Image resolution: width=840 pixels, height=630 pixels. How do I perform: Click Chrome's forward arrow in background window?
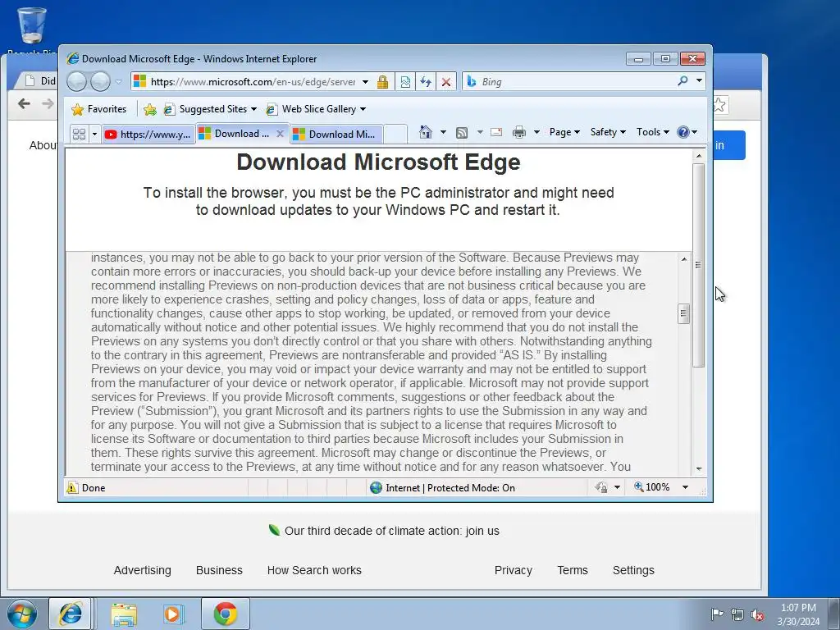[x=48, y=103]
